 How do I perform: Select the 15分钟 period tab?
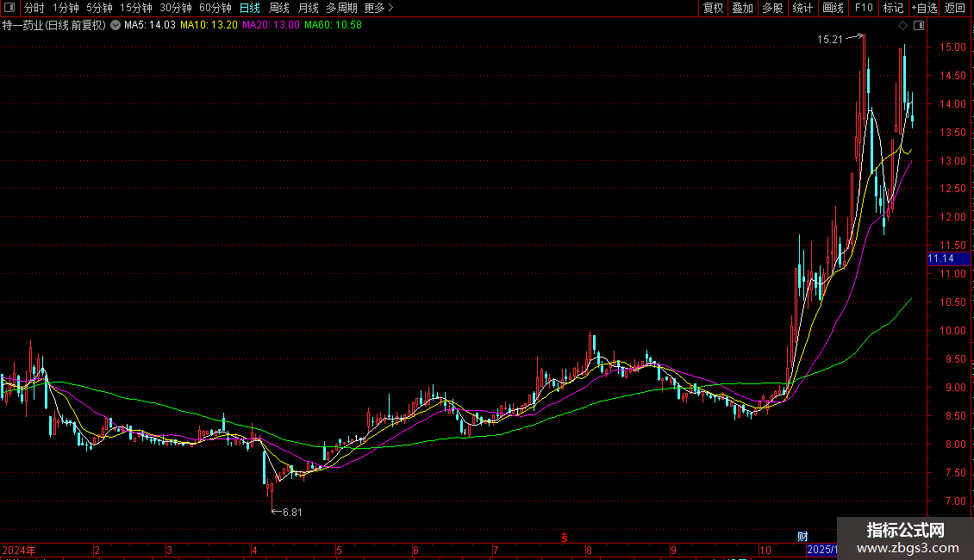(136, 8)
